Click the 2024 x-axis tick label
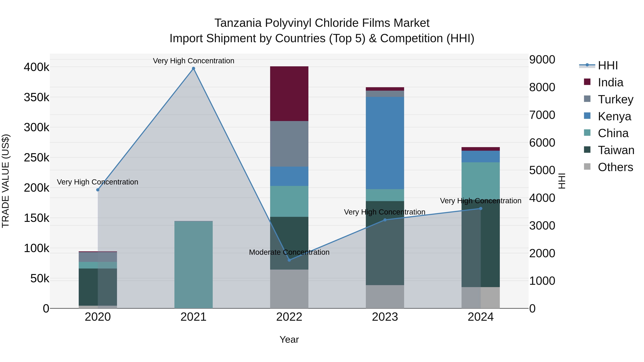The image size is (644, 362). pyautogui.click(x=480, y=317)
